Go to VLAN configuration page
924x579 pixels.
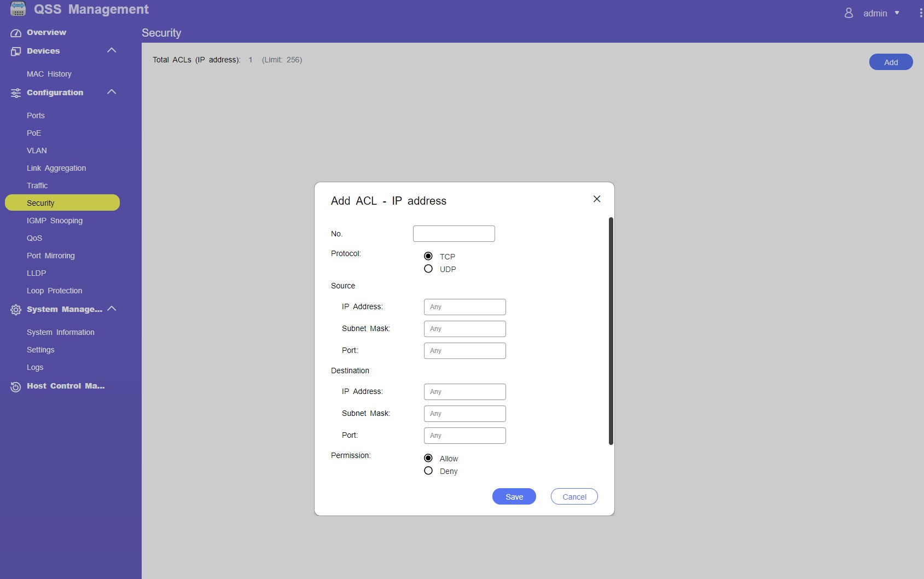(37, 150)
